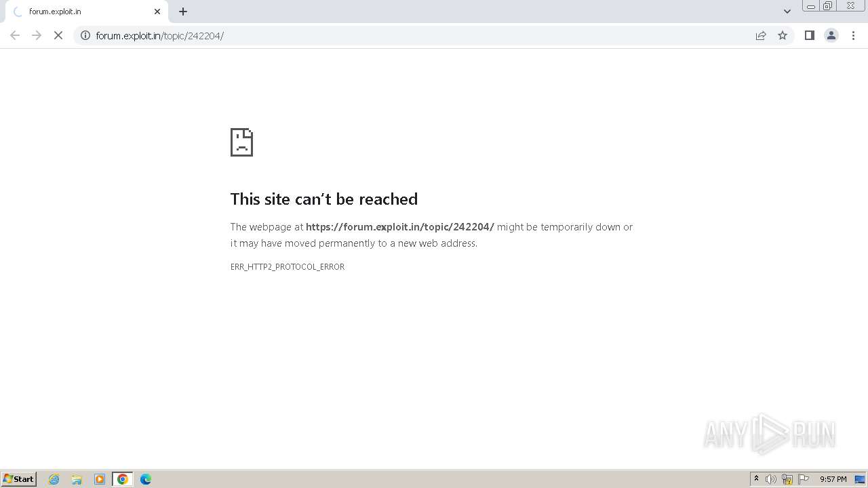Viewport: 868px width, 488px height.
Task: Launch Internet Explorer from taskbar
Action: [54, 479]
